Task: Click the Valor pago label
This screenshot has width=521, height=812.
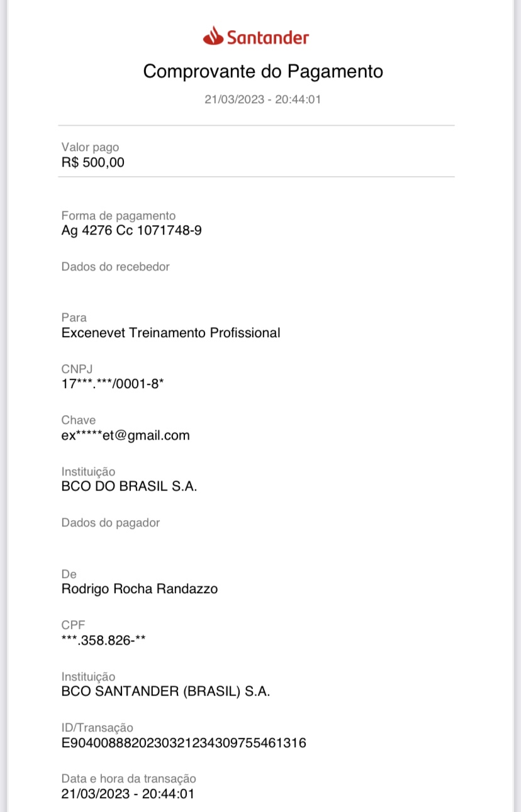Action: point(90,147)
